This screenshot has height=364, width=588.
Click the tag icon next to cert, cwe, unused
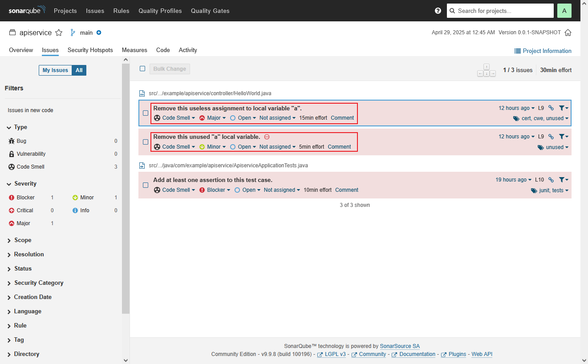tap(516, 118)
